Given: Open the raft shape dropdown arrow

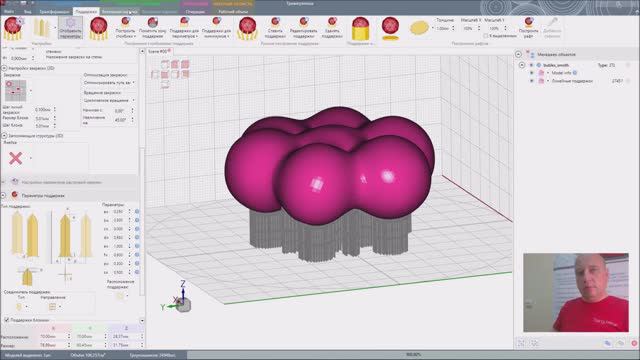Looking at the screenshot, I should coord(433,28).
